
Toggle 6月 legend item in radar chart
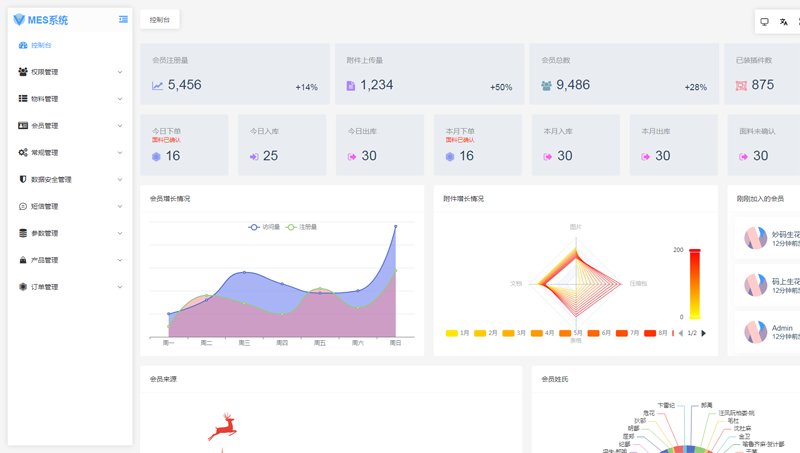[599, 333]
